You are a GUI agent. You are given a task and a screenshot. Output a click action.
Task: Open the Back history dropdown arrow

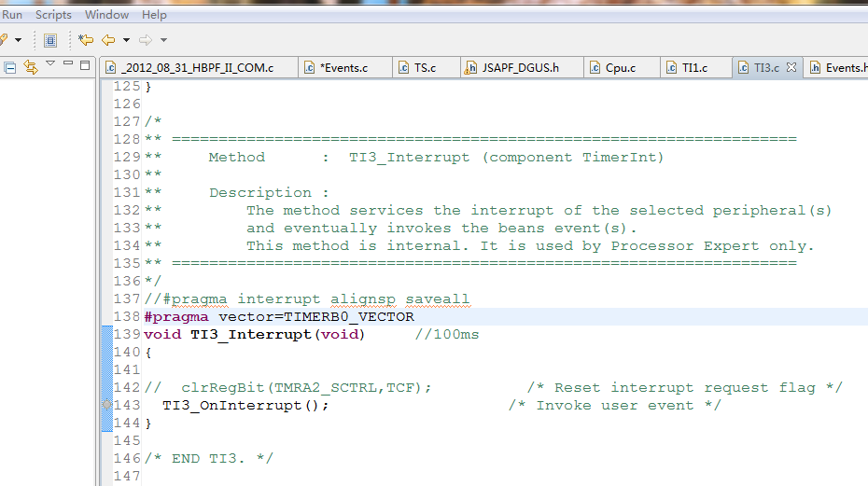point(126,40)
